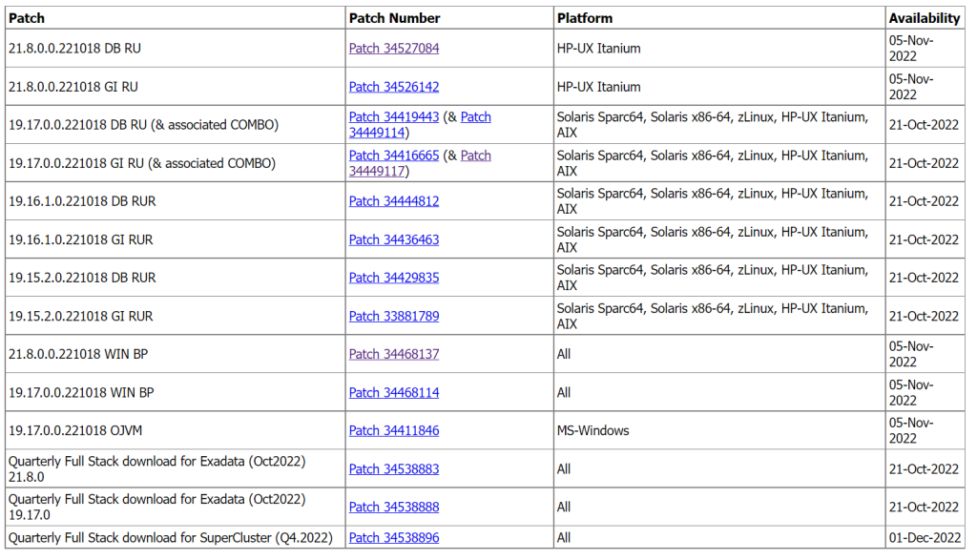Click the Patch Number column header
This screenshot has height=560, width=977.
395,18
